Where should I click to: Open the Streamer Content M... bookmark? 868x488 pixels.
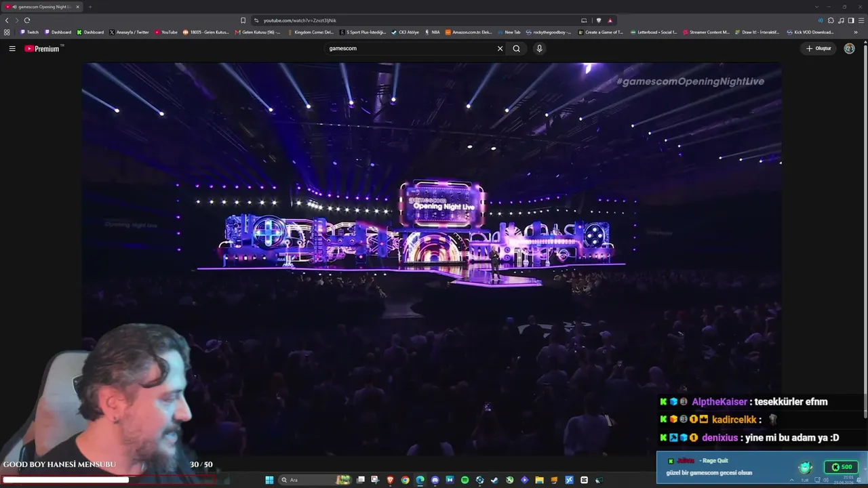(x=706, y=32)
